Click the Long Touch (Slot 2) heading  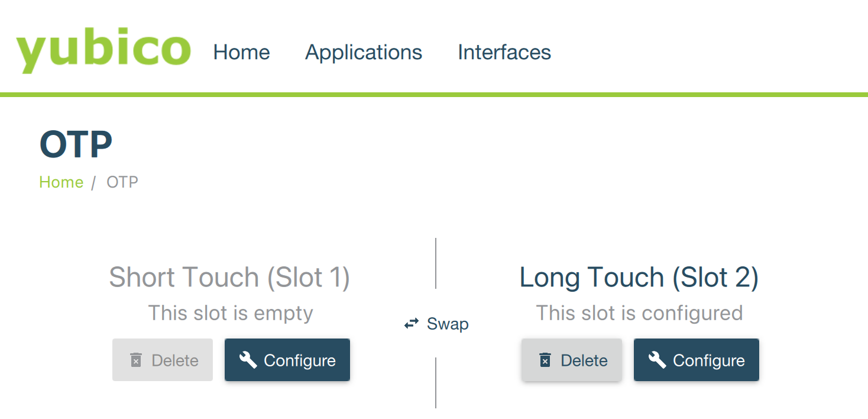click(639, 277)
